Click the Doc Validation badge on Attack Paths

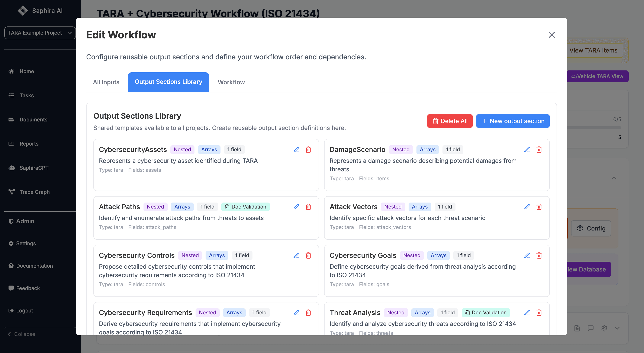[x=245, y=207]
